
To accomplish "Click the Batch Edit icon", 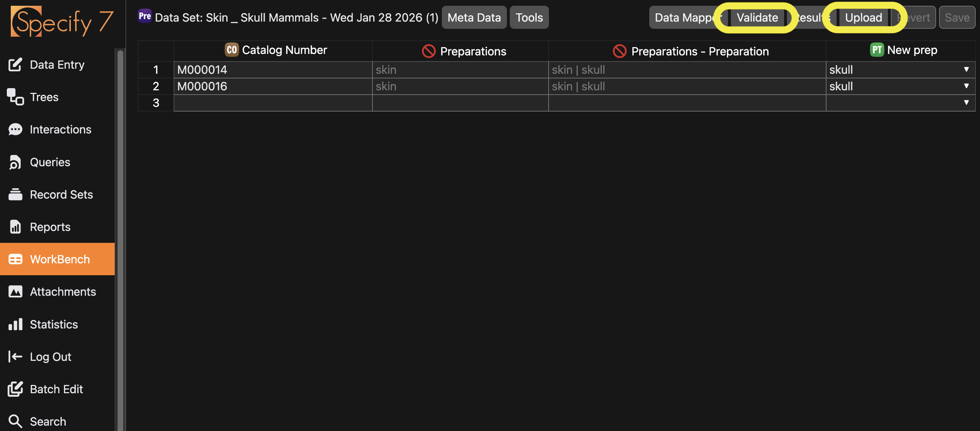I will (x=15, y=389).
